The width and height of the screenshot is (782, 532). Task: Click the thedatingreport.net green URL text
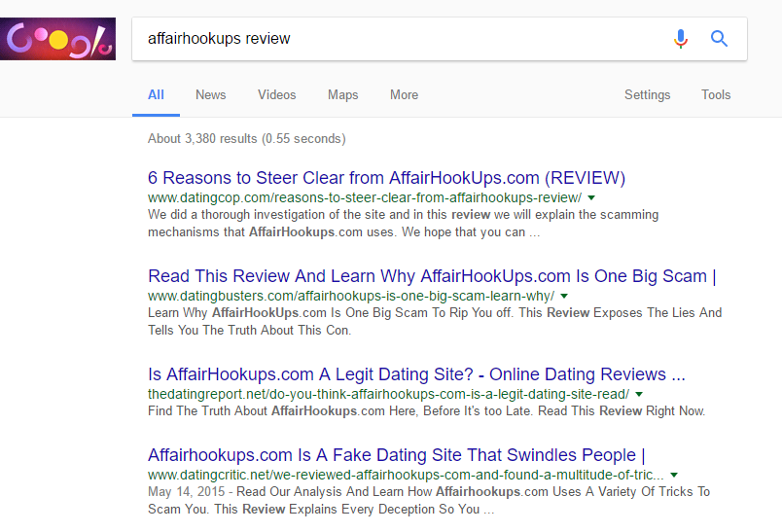(388, 395)
